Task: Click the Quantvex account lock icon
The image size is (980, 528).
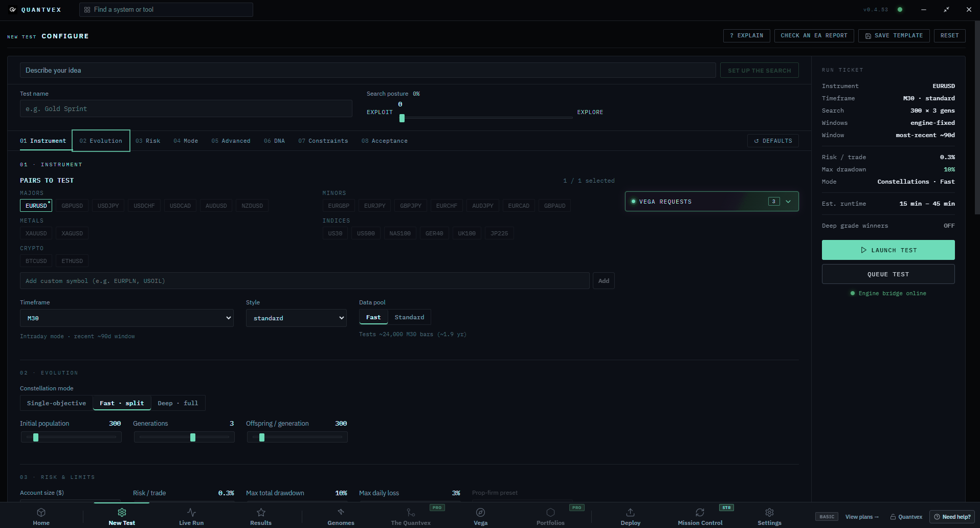Action: (893, 517)
